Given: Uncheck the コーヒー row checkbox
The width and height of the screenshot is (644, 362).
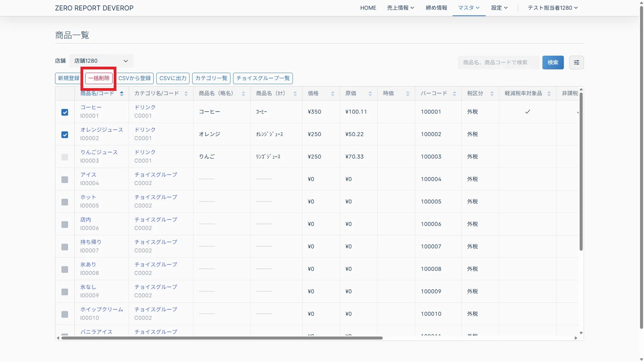Looking at the screenshot, I should point(65,112).
